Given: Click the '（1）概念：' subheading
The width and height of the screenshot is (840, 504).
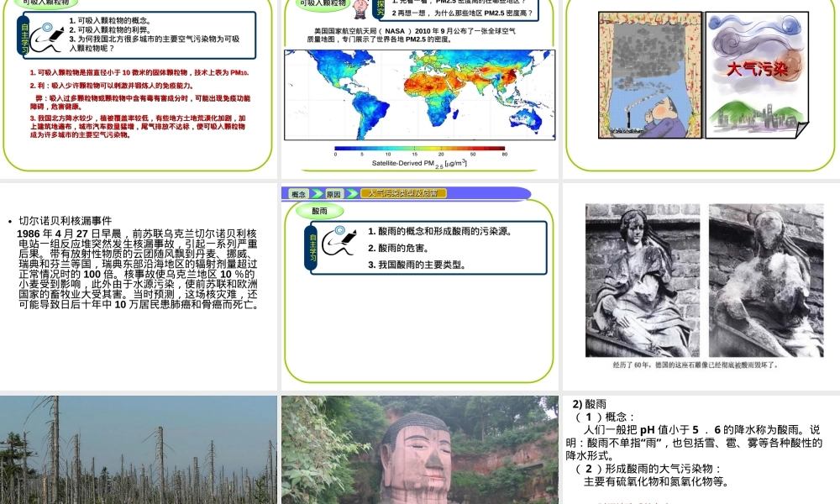Looking at the screenshot, I should pyautogui.click(x=604, y=417).
